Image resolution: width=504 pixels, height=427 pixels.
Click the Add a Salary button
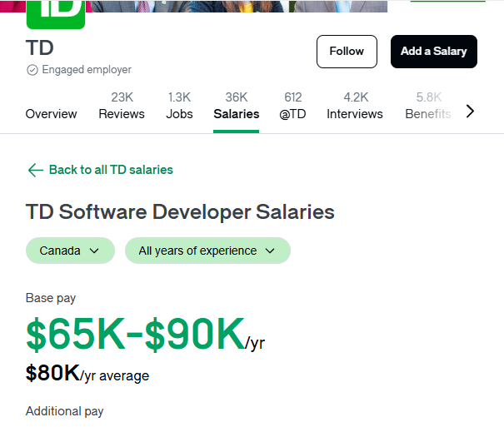434,52
